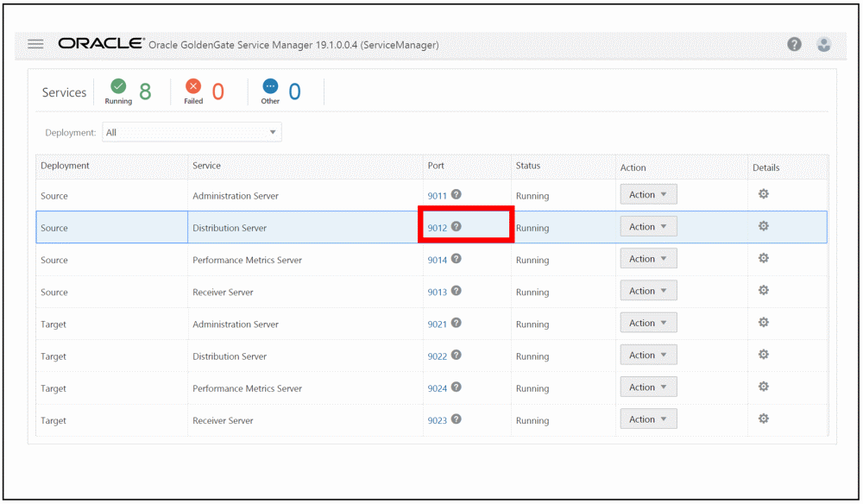Expand Action menu for Source Receiver Server
The image size is (863, 504).
[648, 291]
